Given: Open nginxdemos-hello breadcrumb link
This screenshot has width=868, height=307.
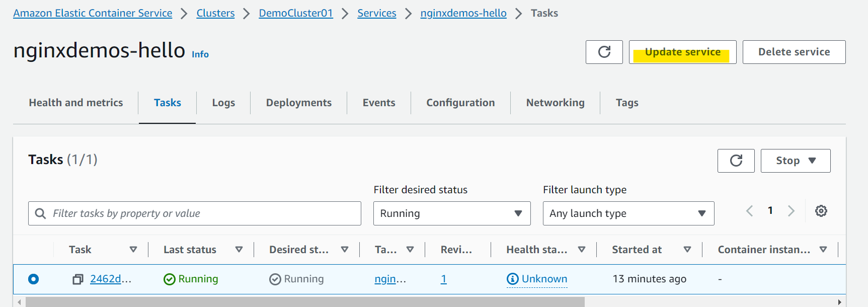Looking at the screenshot, I should [x=463, y=13].
